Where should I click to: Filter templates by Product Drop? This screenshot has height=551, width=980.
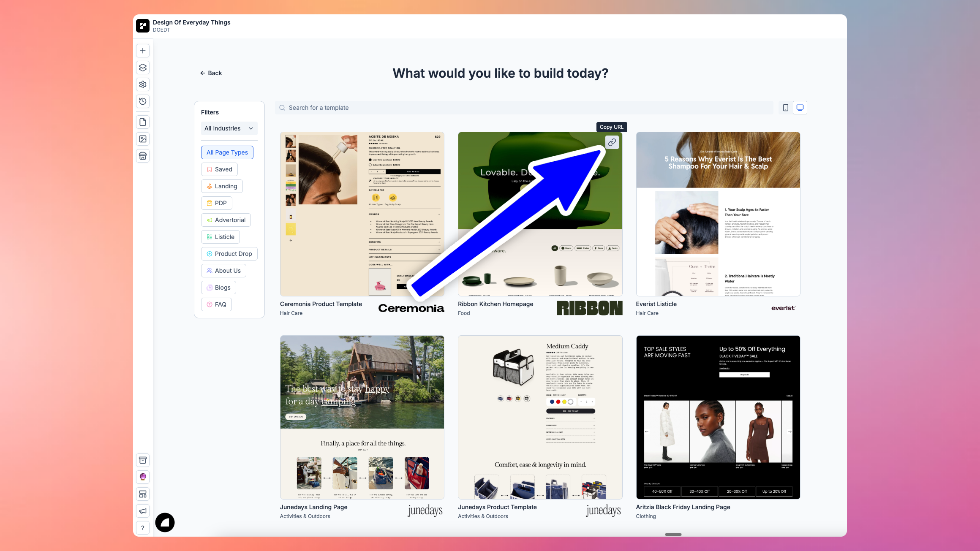click(x=229, y=254)
